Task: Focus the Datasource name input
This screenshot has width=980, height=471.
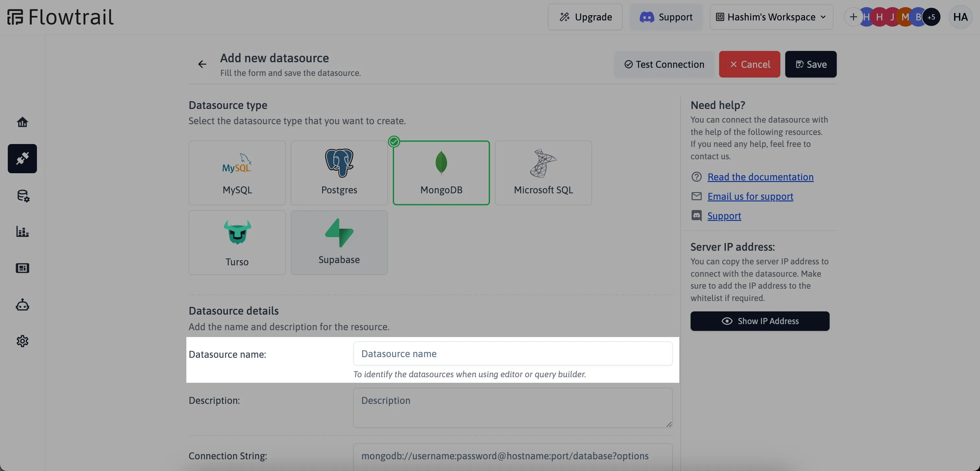Action: click(x=513, y=353)
